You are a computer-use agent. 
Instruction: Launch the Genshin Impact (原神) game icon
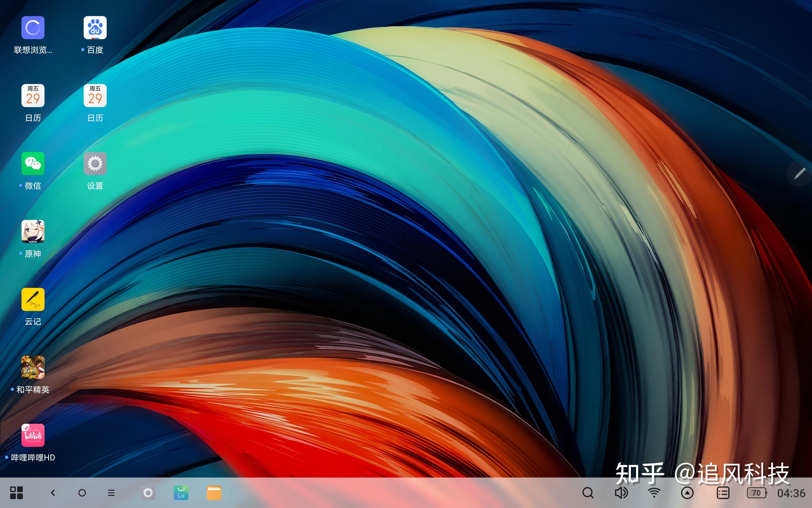[x=33, y=231]
